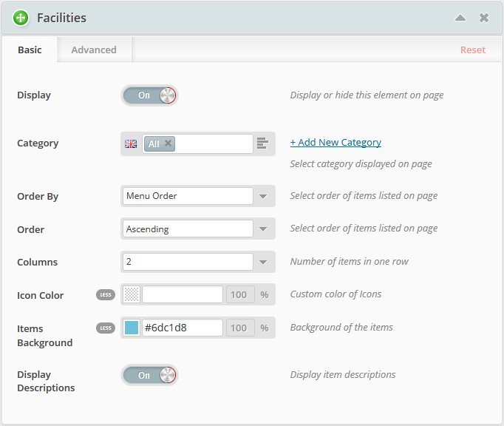504x426 pixels.
Task: Click the Icon Color label
Action: (x=40, y=295)
